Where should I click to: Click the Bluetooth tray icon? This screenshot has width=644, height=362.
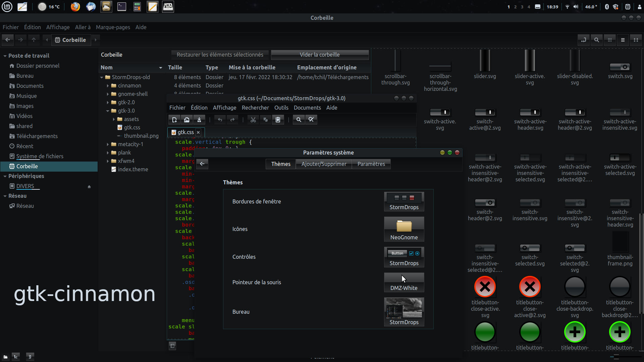point(606,7)
